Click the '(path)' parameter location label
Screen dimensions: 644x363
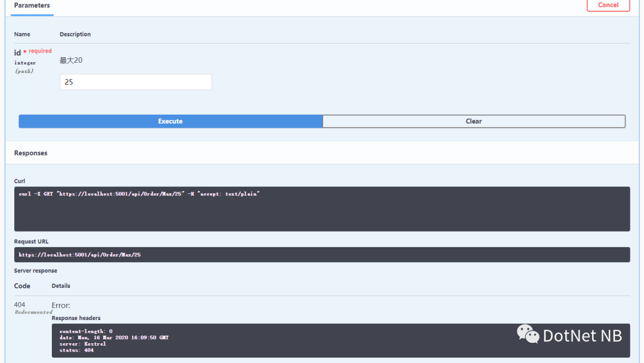(x=24, y=71)
